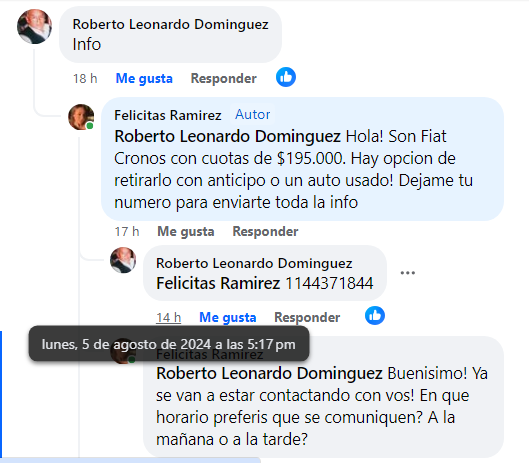
Task: Click the bold Roberto Leonardo Dominguez mention in Fiat reply
Action: point(227,136)
